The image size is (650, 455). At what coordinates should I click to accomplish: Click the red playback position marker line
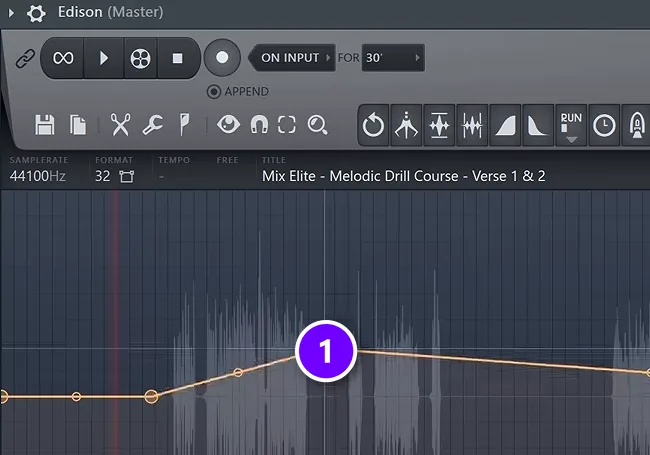[116, 323]
